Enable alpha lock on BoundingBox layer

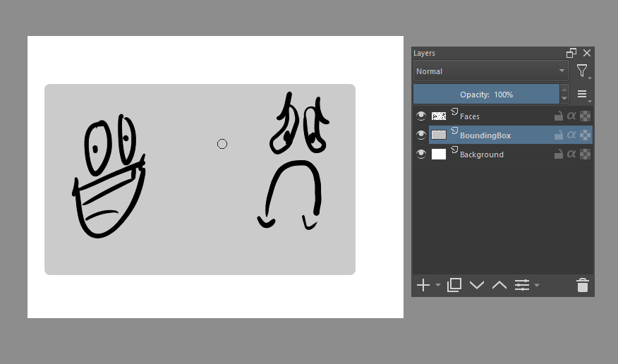[x=585, y=135]
